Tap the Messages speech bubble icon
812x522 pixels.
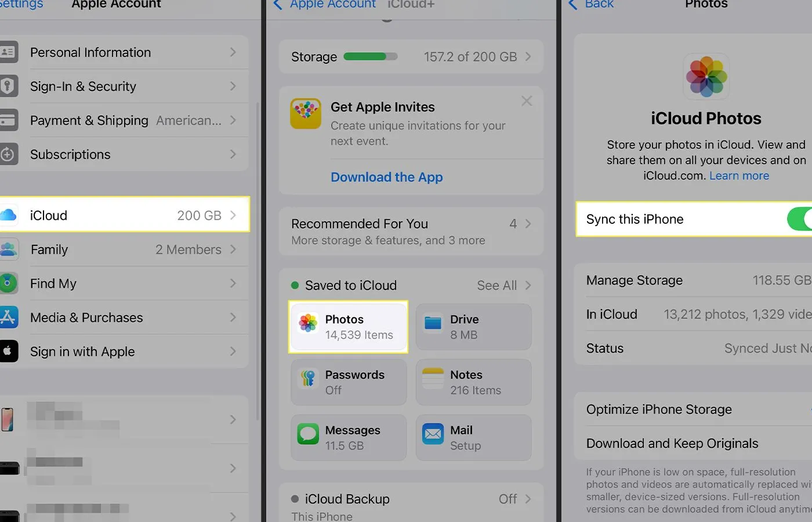pyautogui.click(x=308, y=434)
